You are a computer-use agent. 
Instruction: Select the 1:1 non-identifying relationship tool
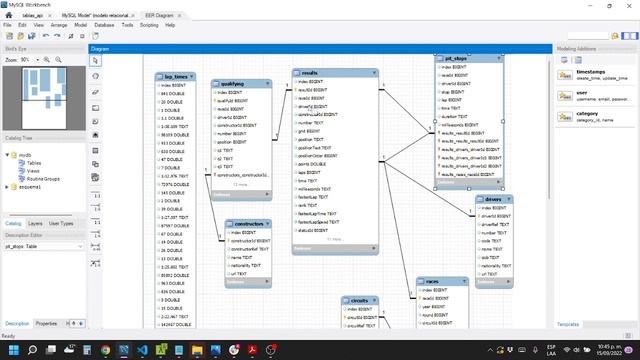pyautogui.click(x=96, y=194)
